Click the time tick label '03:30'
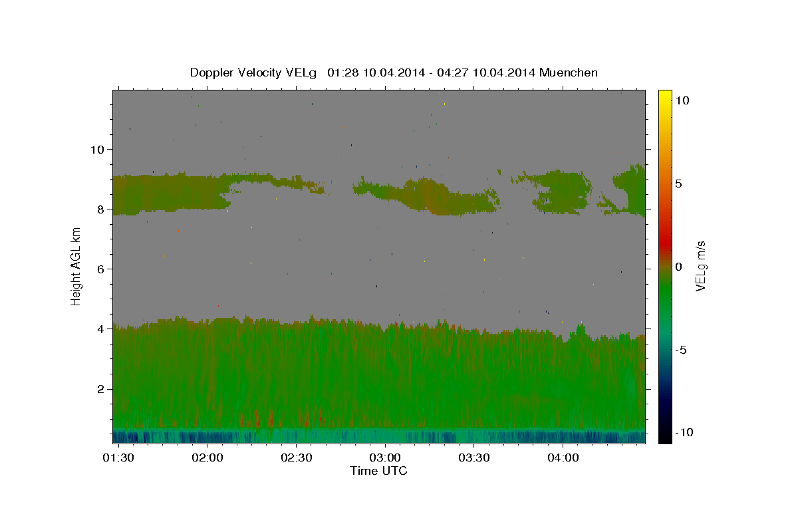The width and height of the screenshot is (798, 532). (x=473, y=458)
